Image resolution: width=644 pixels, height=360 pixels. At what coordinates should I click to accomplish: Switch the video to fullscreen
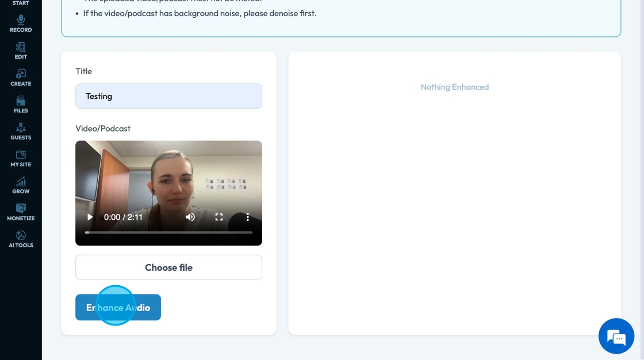pyautogui.click(x=219, y=217)
